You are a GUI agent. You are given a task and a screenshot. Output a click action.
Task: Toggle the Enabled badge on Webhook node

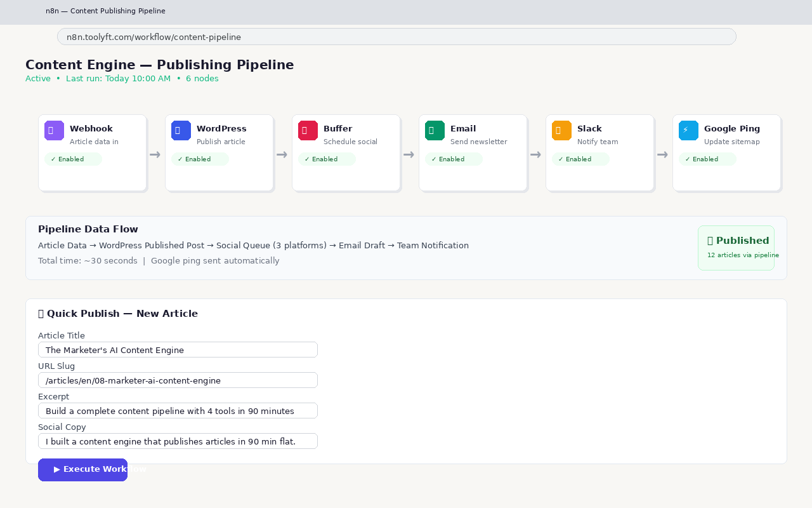[x=73, y=159]
